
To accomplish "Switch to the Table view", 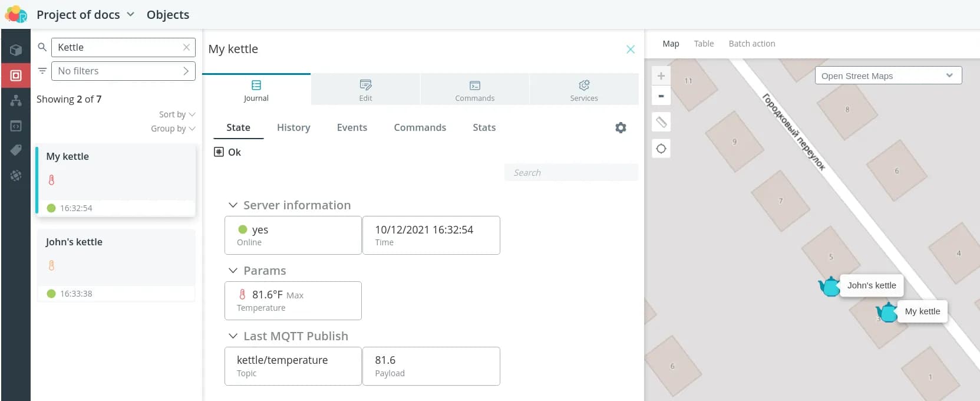I will pos(704,44).
